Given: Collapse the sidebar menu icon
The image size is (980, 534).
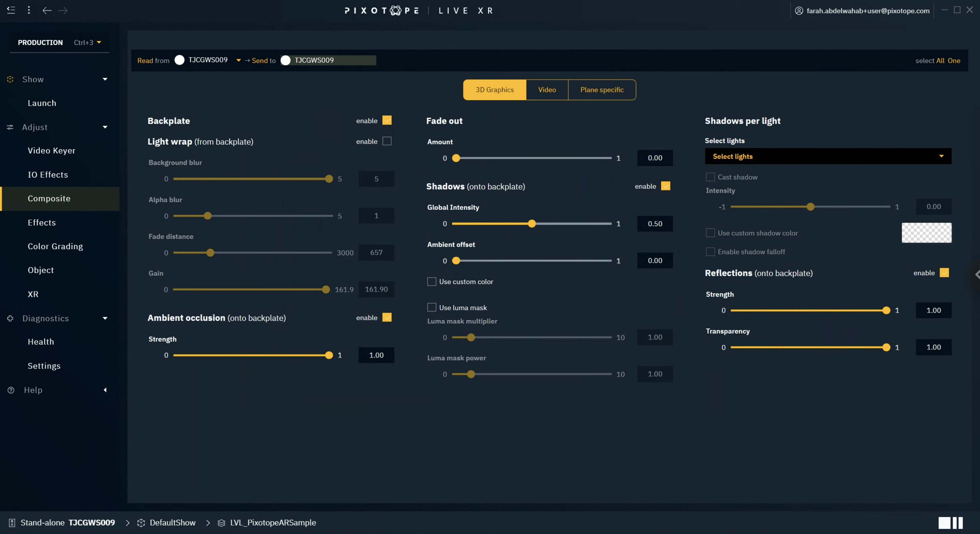Looking at the screenshot, I should pos(11,10).
